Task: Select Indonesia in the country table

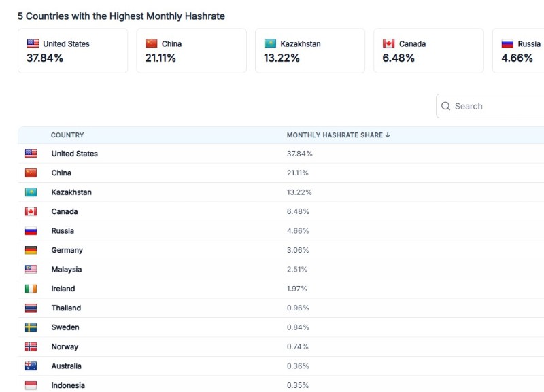Action: (x=68, y=385)
